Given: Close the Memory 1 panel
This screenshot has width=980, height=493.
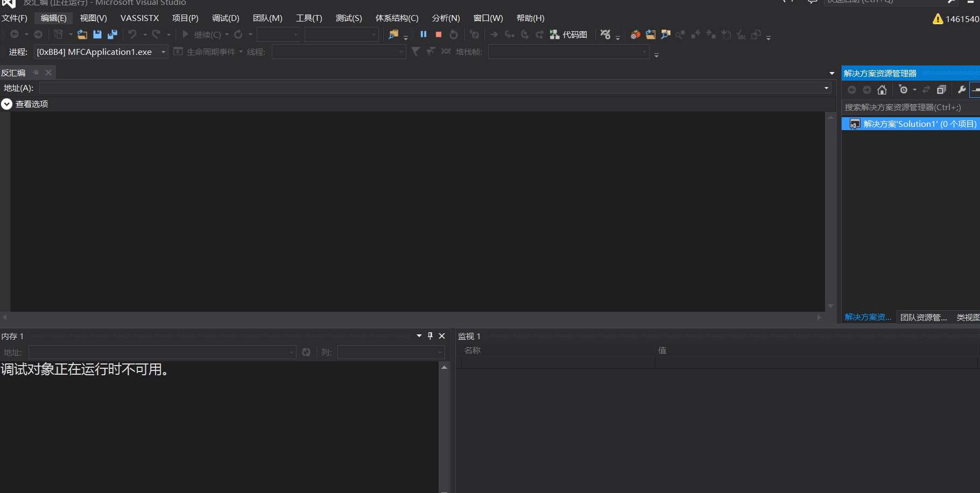Looking at the screenshot, I should (442, 336).
